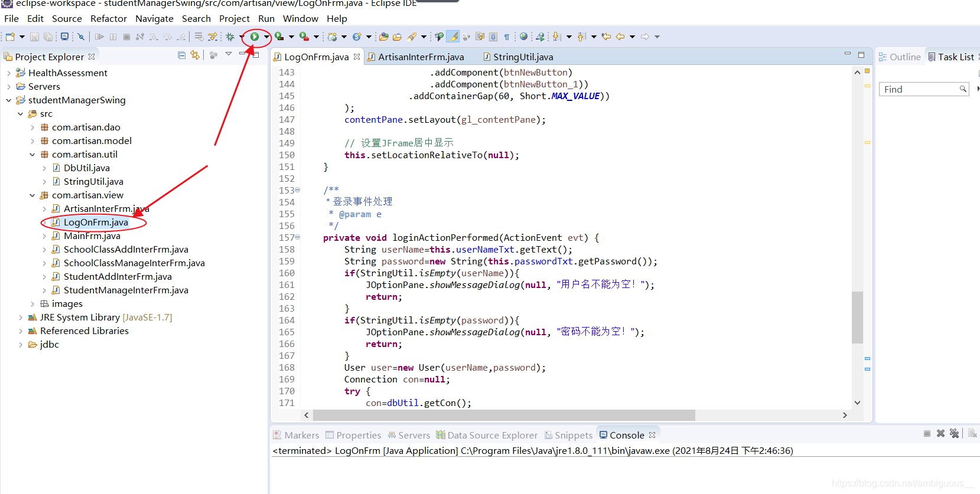The image size is (980, 494).
Task: Toggle Show Whitespace Characters pilcrow icon
Action: point(506,37)
